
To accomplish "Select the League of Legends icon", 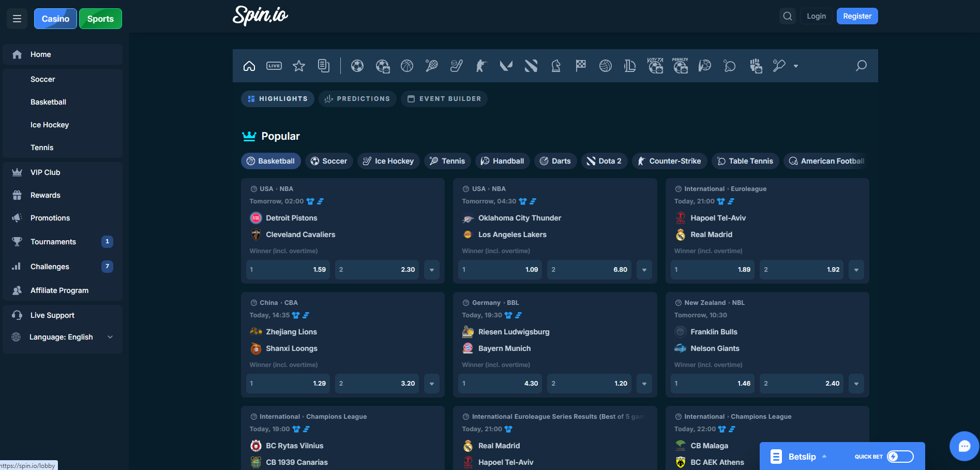I will click(x=630, y=66).
